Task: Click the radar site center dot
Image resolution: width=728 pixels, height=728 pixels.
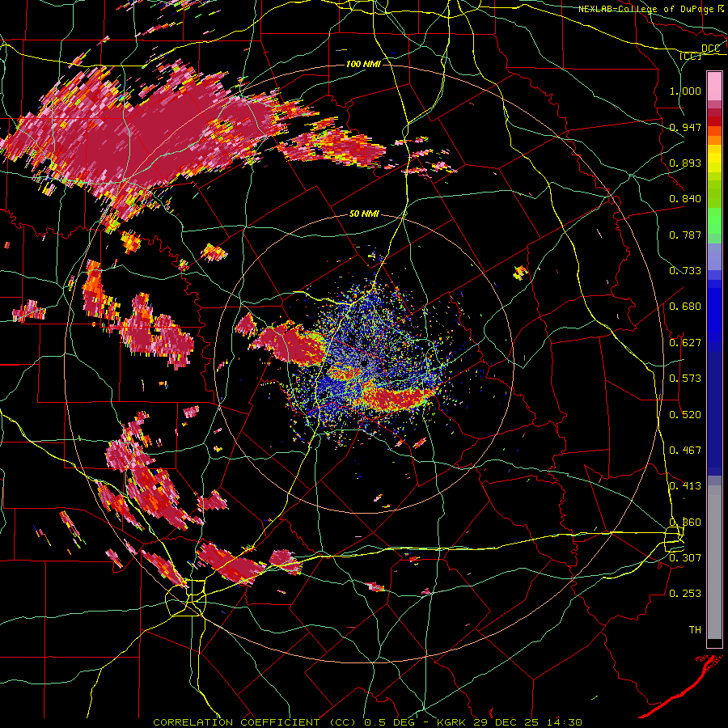Action: 363,363
